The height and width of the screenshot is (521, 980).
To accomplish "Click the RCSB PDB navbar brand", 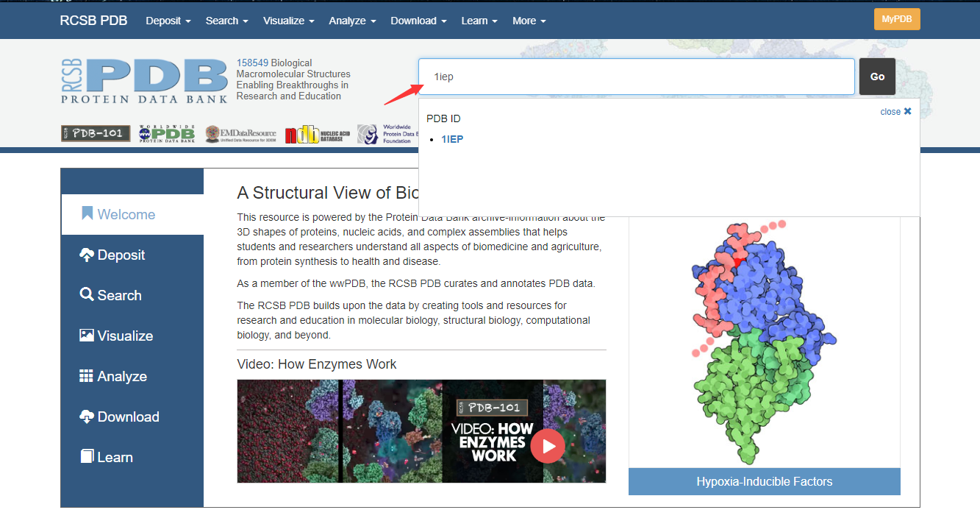I will coord(93,21).
